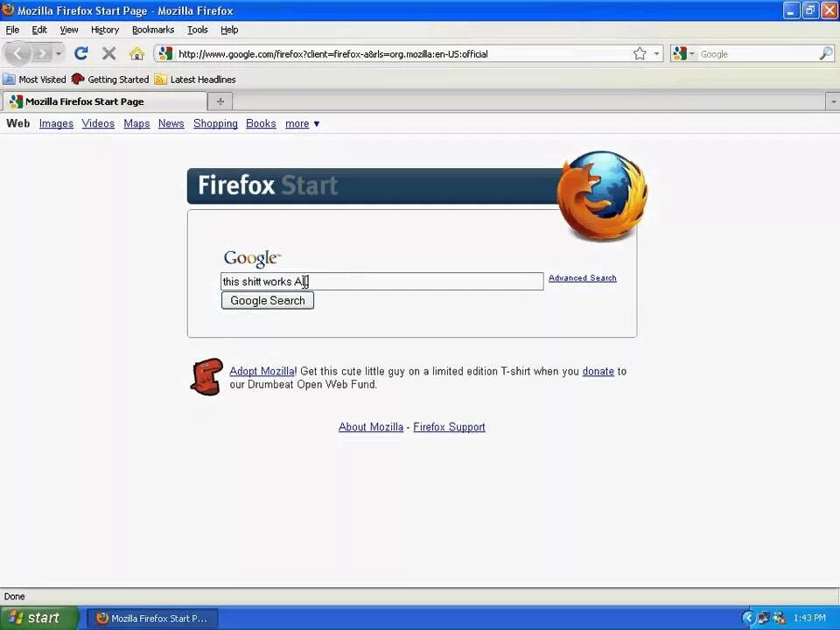Click the site favicon in the address bar
840x630 pixels.
click(x=165, y=53)
